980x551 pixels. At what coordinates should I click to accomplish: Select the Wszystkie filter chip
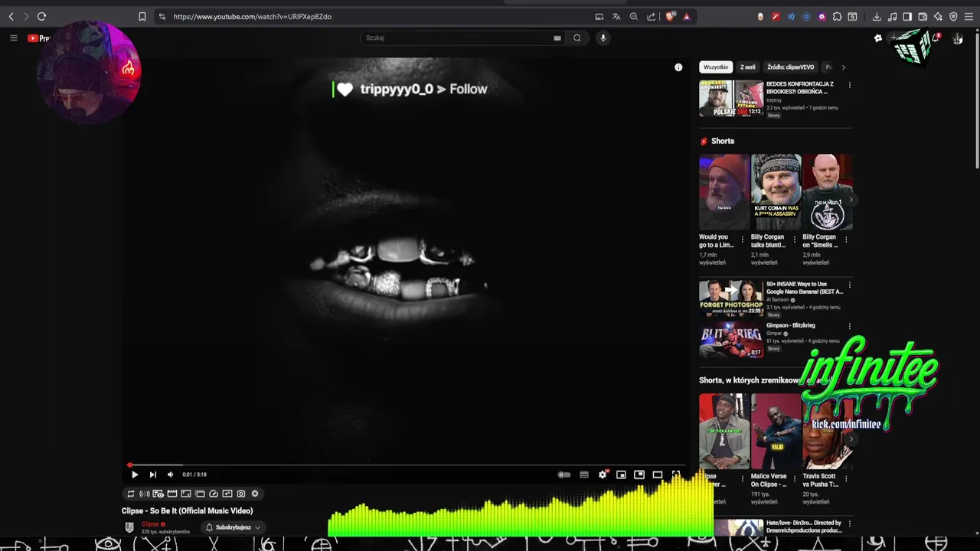point(716,67)
